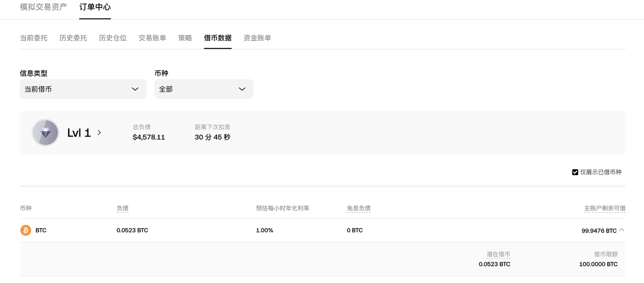
Task: Switch to 交易账单 tab
Action: pos(152,38)
